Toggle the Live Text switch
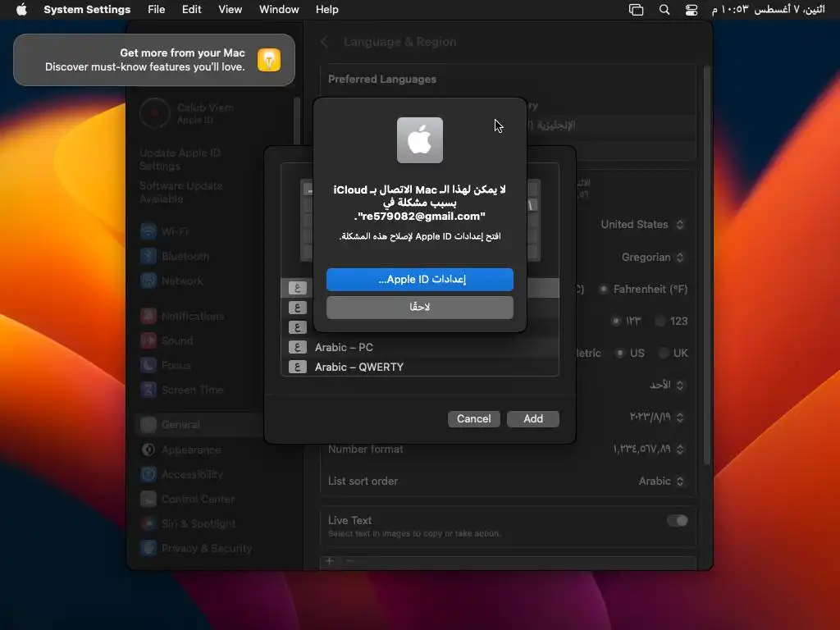Viewport: 840px width, 630px height. coord(677,521)
